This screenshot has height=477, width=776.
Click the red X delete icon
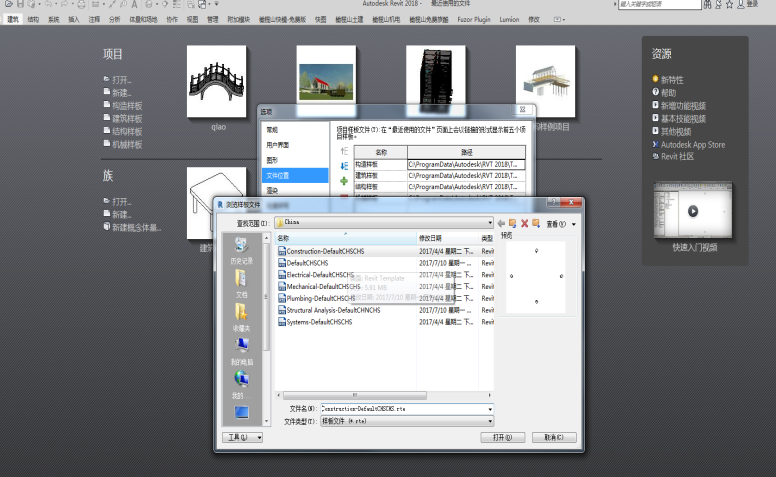pyautogui.click(x=525, y=224)
